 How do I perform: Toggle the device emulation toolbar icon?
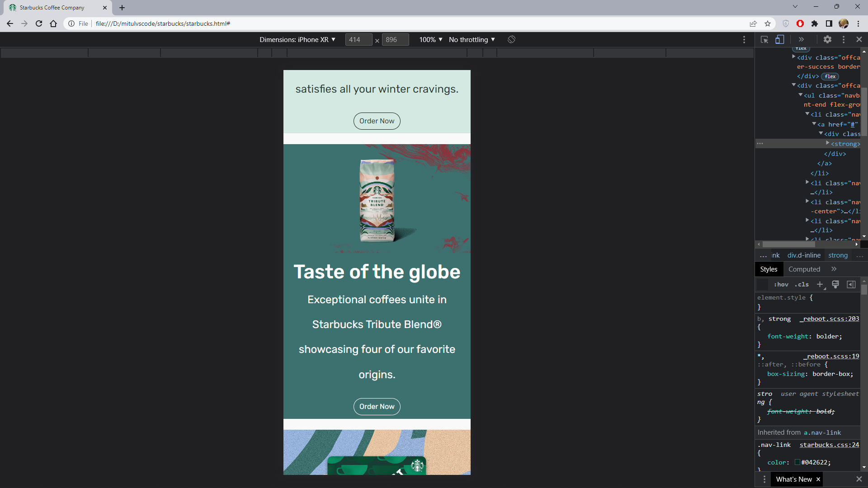(780, 39)
